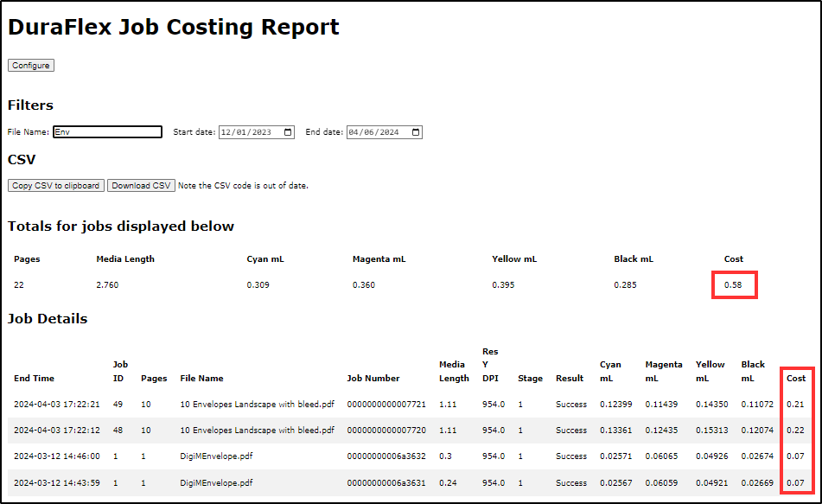Select job number 00000000006a3632

pos(386,456)
